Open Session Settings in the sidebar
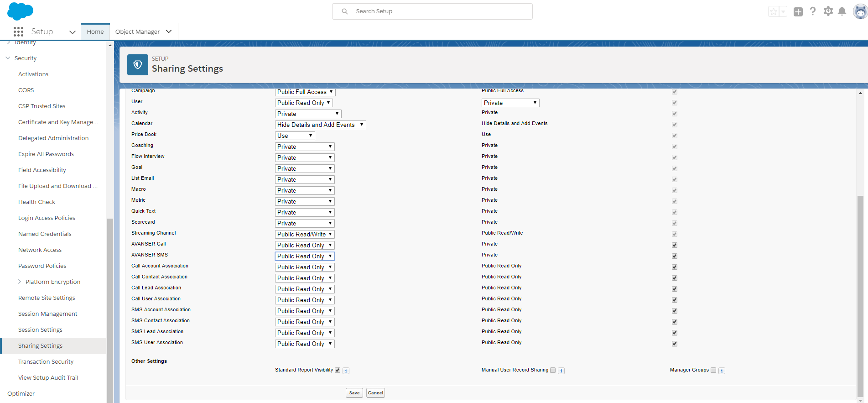This screenshot has height=403, width=868. pos(40,330)
